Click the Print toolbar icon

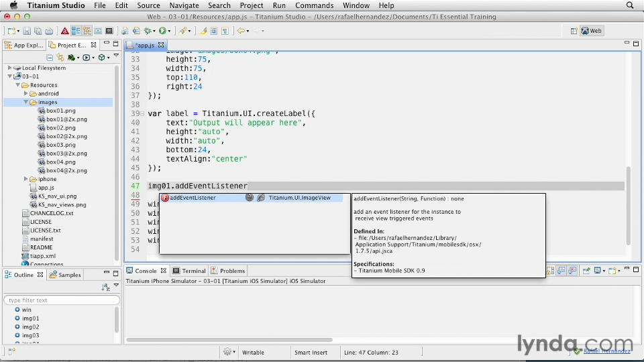(49, 31)
